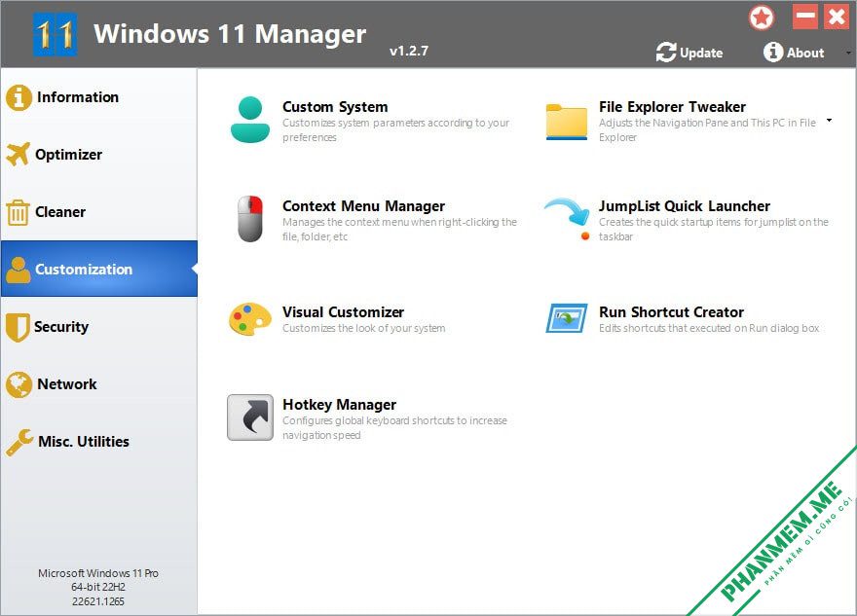Select the Customization tab label
857x616 pixels.
click(x=84, y=270)
